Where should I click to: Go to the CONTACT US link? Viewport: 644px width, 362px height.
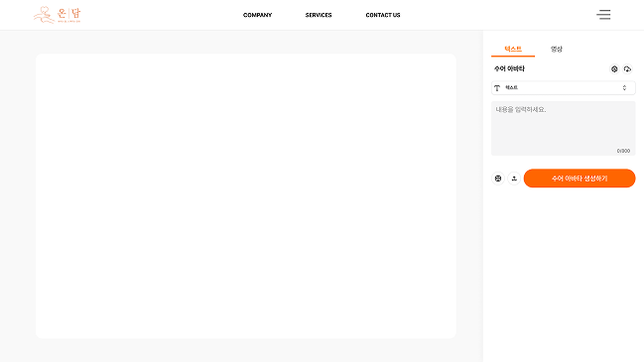point(383,15)
